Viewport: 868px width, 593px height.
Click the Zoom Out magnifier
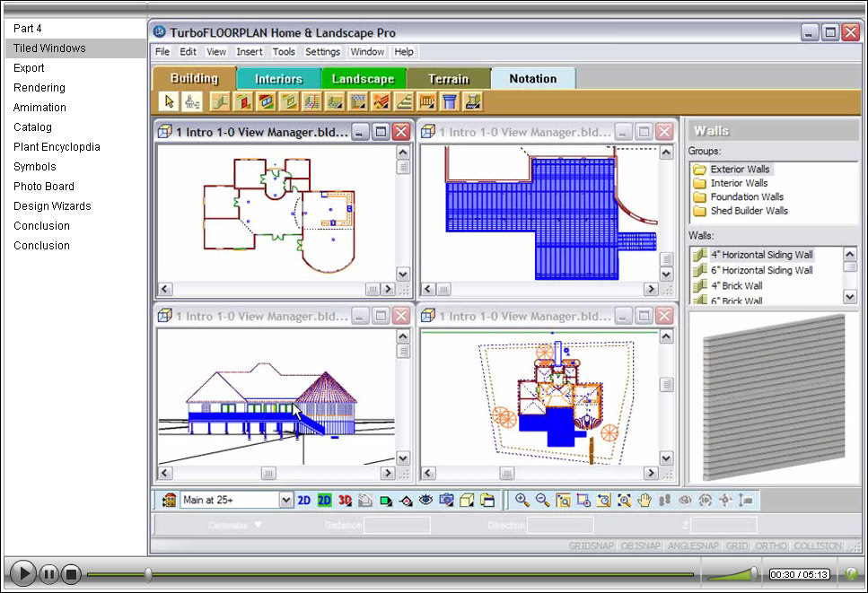(542, 500)
